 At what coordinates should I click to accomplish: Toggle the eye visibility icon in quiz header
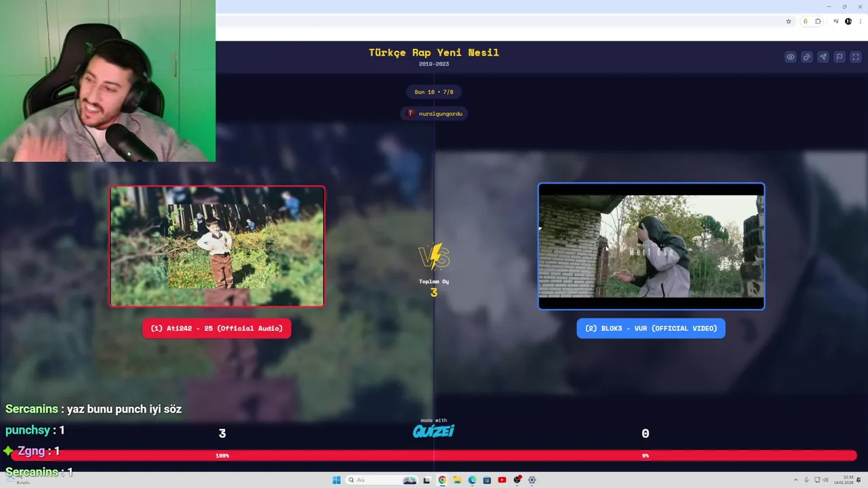(x=791, y=57)
